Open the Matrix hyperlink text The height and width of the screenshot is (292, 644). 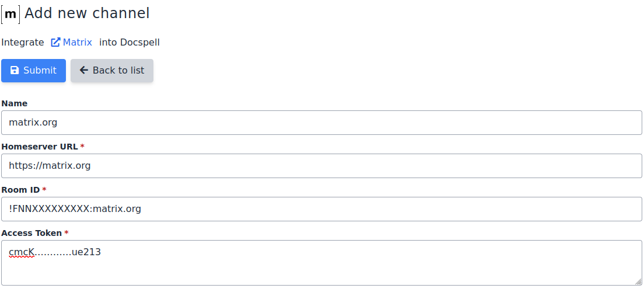click(x=78, y=42)
